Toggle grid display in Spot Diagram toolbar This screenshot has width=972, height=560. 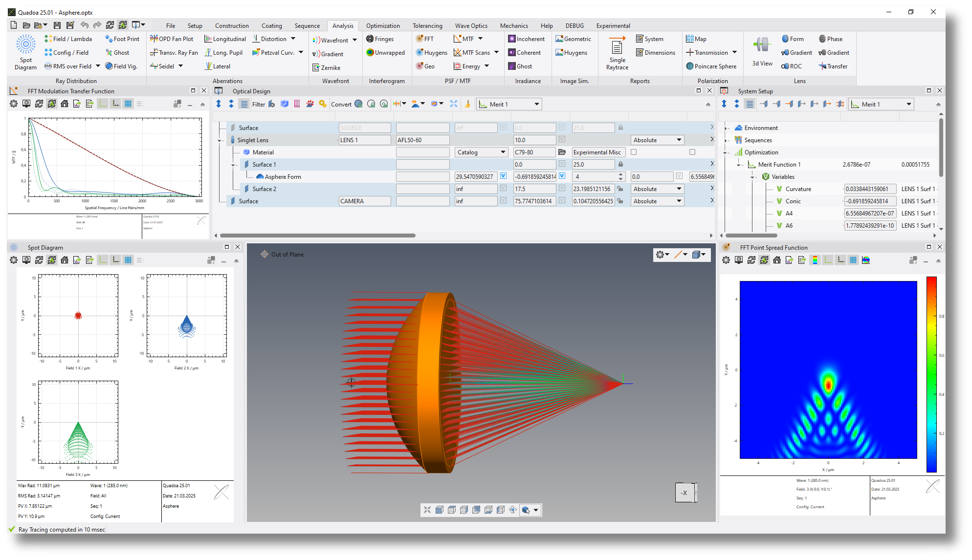pyautogui.click(x=128, y=260)
